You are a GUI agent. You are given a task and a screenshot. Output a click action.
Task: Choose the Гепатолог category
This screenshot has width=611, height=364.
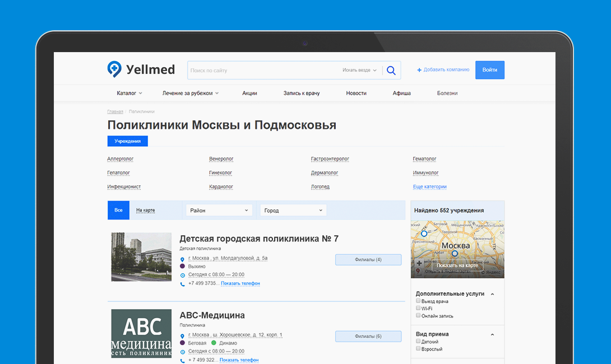(x=118, y=173)
